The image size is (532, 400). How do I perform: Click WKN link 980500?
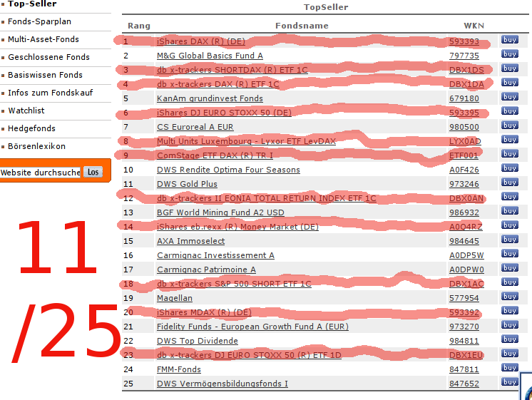[x=464, y=127]
